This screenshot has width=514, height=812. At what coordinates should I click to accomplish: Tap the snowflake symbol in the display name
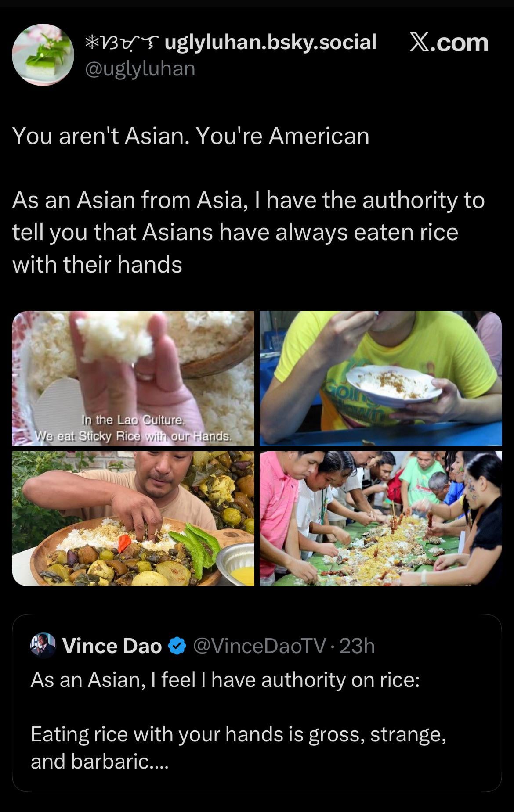pyautogui.click(x=92, y=43)
